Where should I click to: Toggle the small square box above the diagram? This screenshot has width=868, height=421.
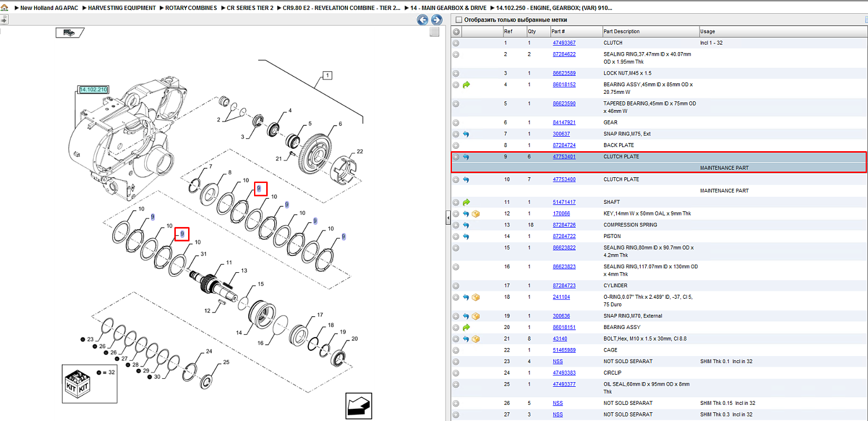click(x=435, y=32)
